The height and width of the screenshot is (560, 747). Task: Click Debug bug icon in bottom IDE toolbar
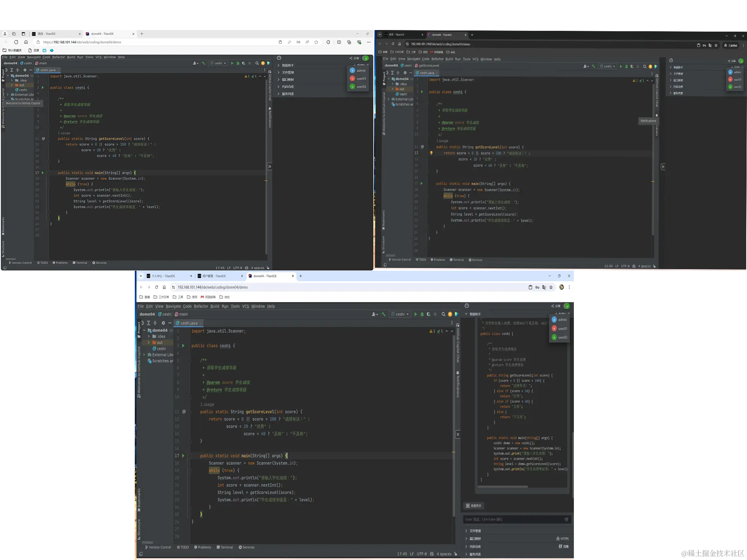point(422,314)
